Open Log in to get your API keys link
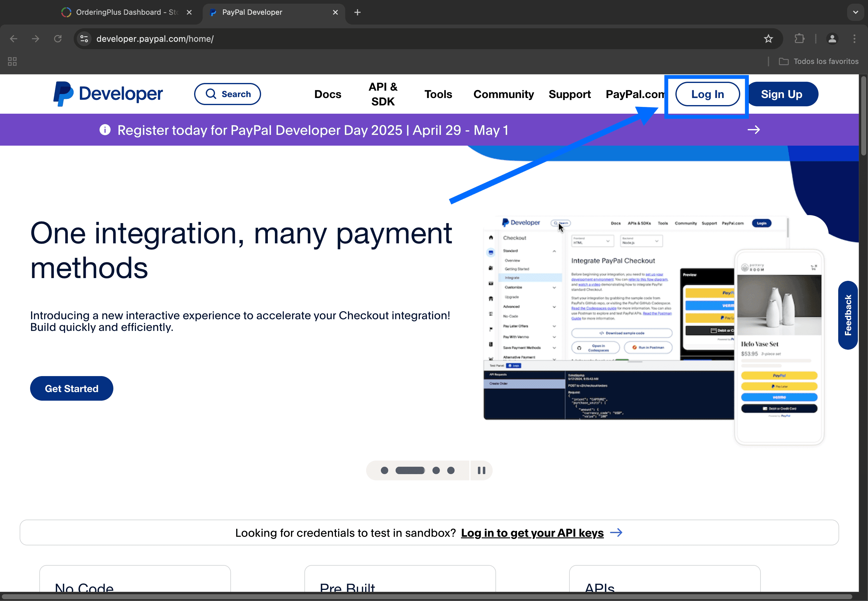 pyautogui.click(x=532, y=533)
